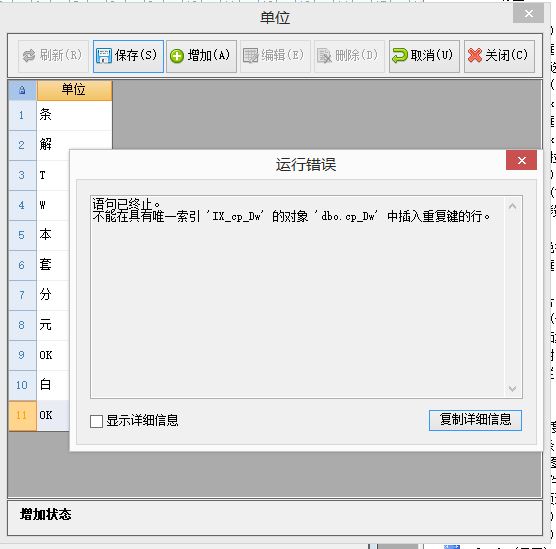Screen dimensions: 556x549
Task: Click the 删除(D) delete button
Action: [349, 56]
